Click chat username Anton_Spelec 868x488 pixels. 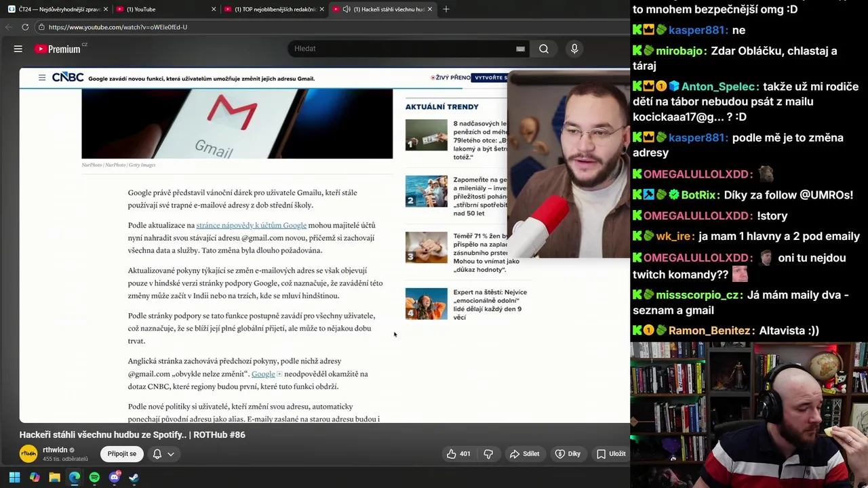click(x=719, y=87)
